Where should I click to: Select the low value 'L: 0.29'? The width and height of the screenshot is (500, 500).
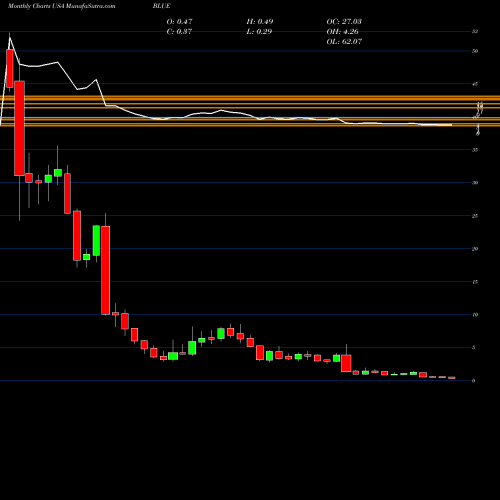click(259, 31)
